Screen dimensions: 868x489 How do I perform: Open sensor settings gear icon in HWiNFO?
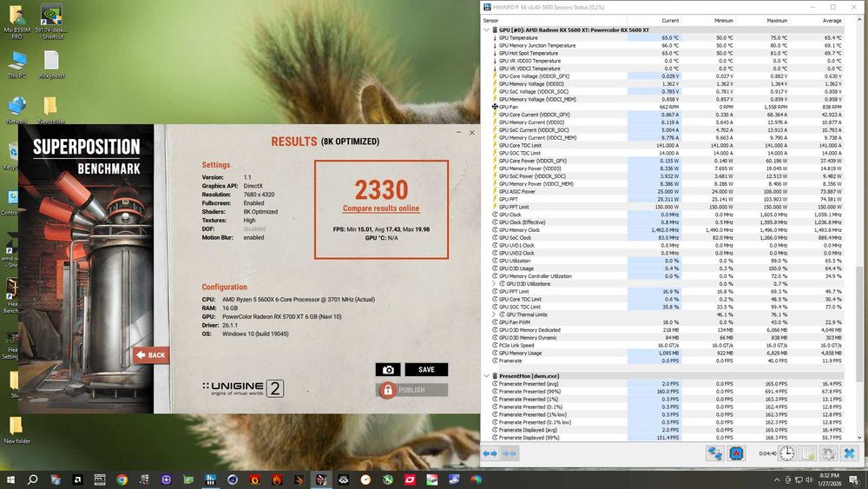(828, 453)
